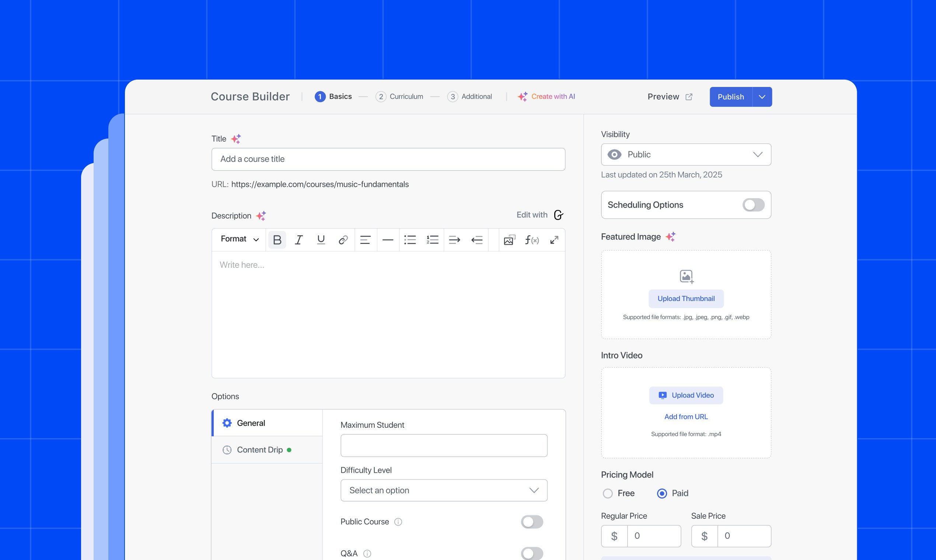The image size is (936, 560).
Task: Toggle bold formatting in description toolbar
Action: (x=277, y=239)
